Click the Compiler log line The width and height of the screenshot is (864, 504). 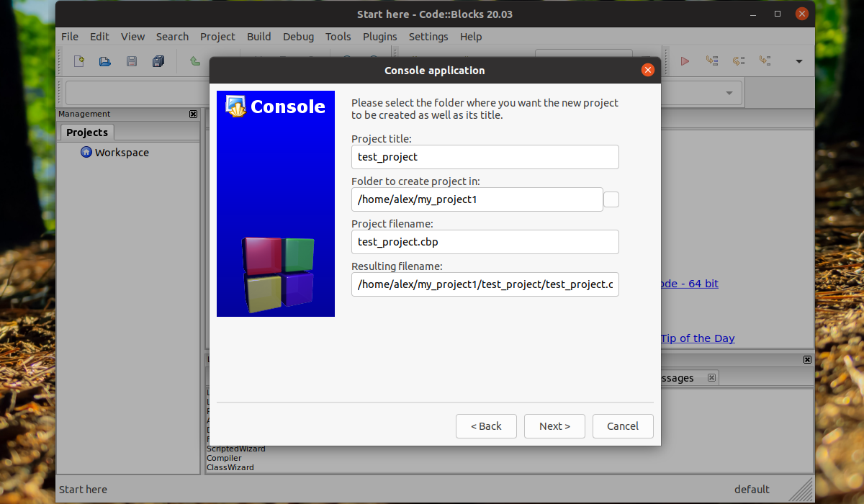(224, 458)
